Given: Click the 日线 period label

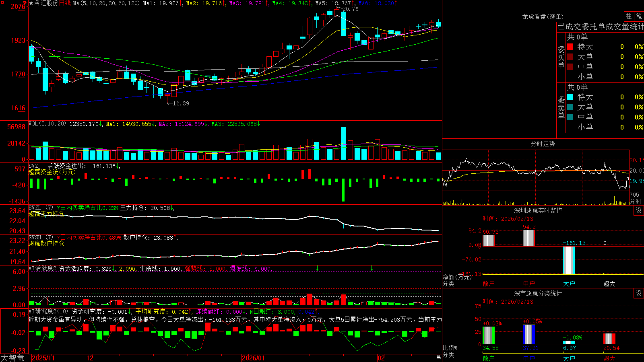Looking at the screenshot, I should [65, 3].
